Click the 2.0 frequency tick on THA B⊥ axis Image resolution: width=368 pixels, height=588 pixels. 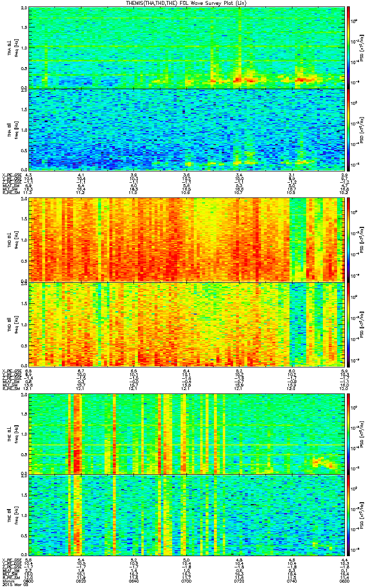coord(24,8)
